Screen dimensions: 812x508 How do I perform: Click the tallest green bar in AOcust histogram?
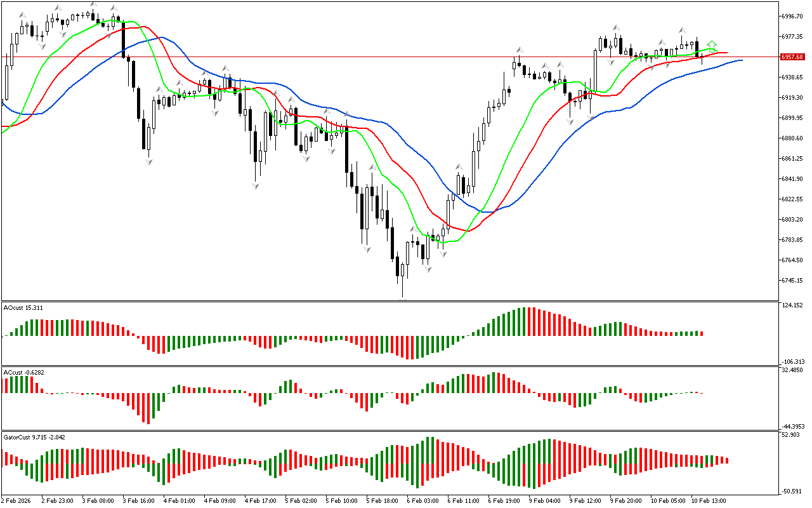pos(524,322)
